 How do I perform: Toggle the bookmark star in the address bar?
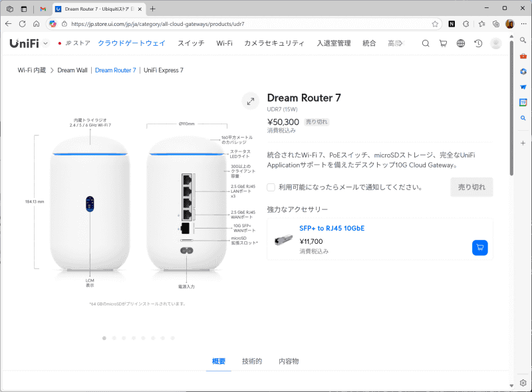[435, 23]
